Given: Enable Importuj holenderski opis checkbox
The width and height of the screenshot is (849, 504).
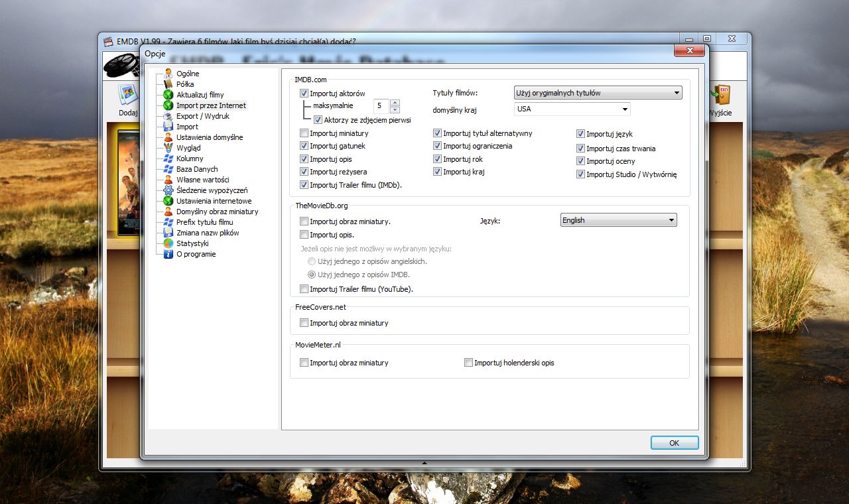Looking at the screenshot, I should (468, 363).
